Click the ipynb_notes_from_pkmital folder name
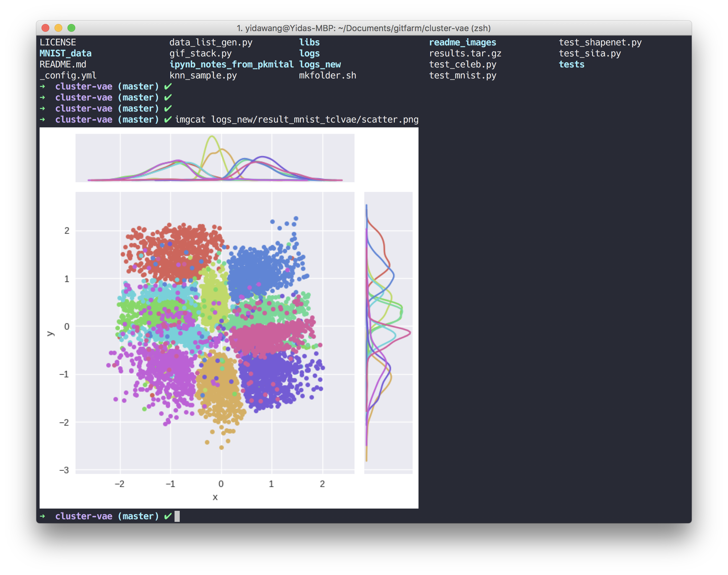 coord(231,65)
